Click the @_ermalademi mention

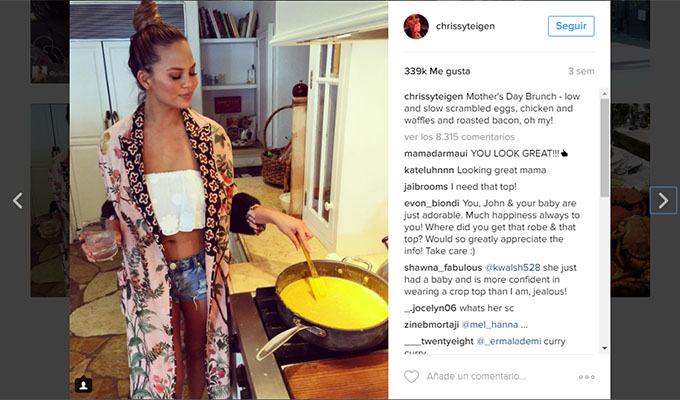tap(509, 341)
